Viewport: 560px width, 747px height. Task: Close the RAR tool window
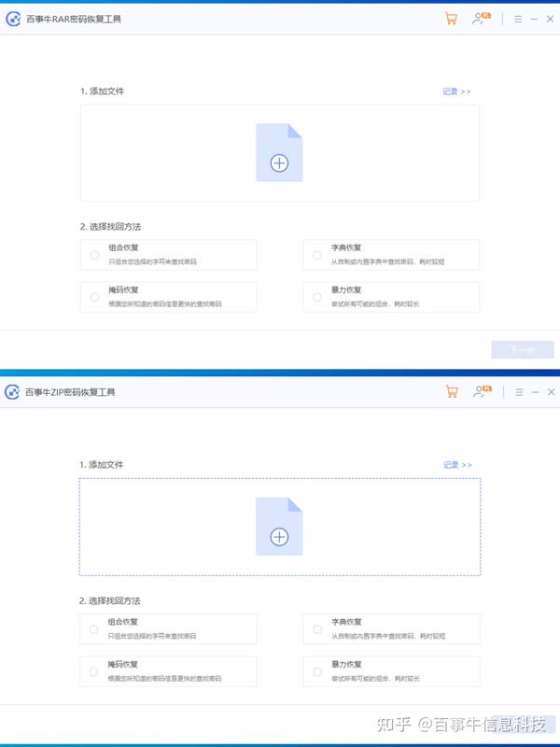point(550,19)
